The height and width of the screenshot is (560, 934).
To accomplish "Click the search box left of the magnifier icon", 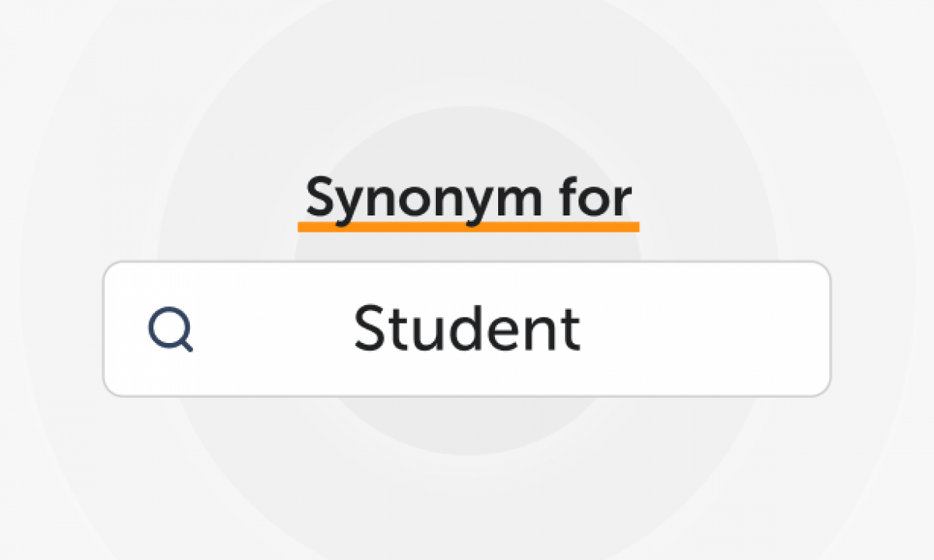I will 125,329.
